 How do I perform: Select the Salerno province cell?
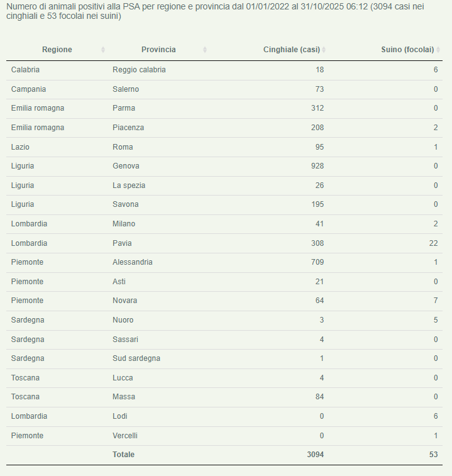click(x=126, y=89)
